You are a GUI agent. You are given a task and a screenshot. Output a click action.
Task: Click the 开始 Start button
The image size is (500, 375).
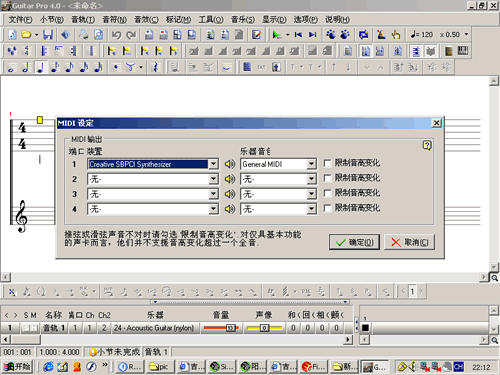click(17, 367)
